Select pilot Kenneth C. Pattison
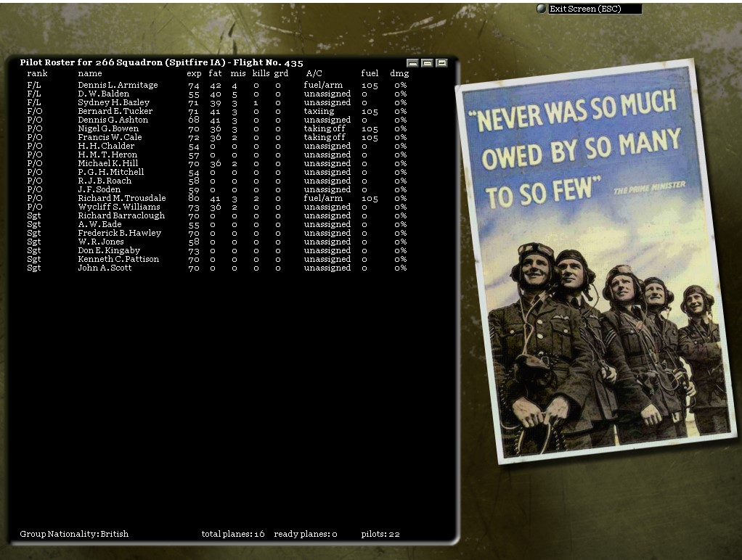742x560 pixels. pyautogui.click(x=118, y=259)
